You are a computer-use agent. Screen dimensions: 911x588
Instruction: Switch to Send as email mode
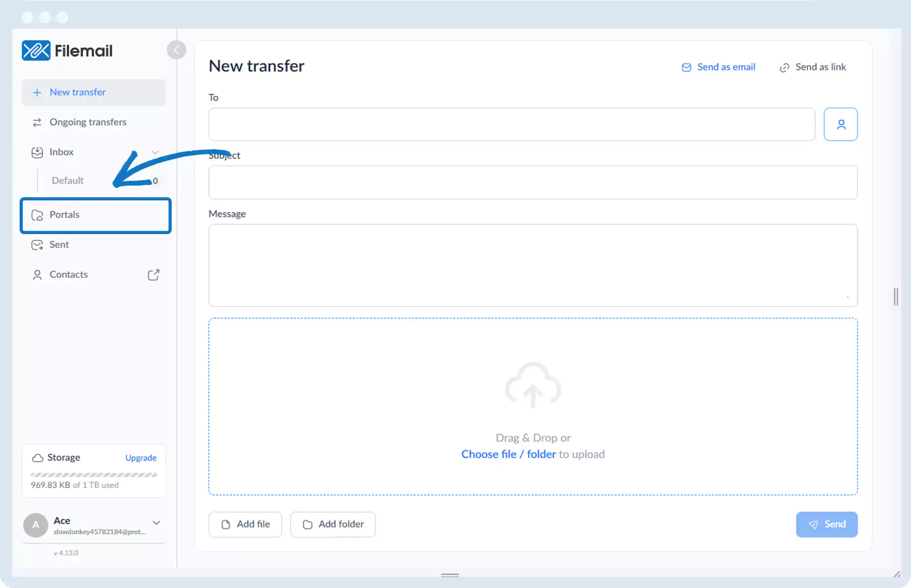tap(718, 67)
